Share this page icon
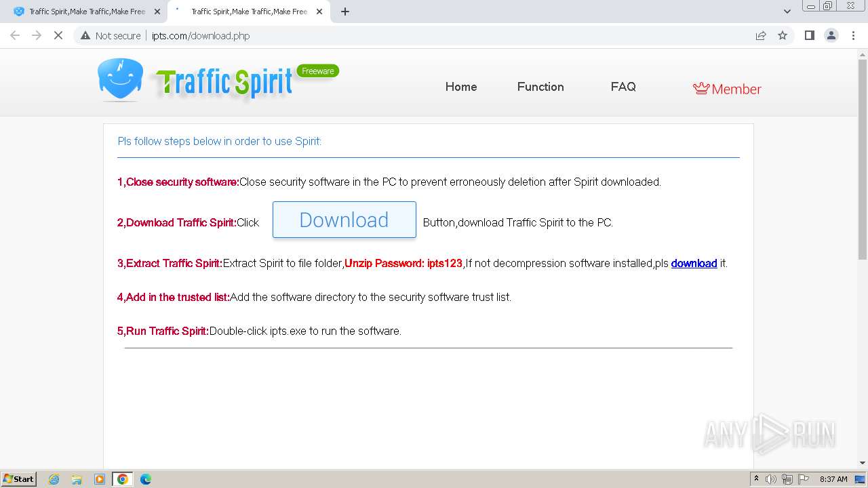This screenshot has width=868, height=488. 761,35
